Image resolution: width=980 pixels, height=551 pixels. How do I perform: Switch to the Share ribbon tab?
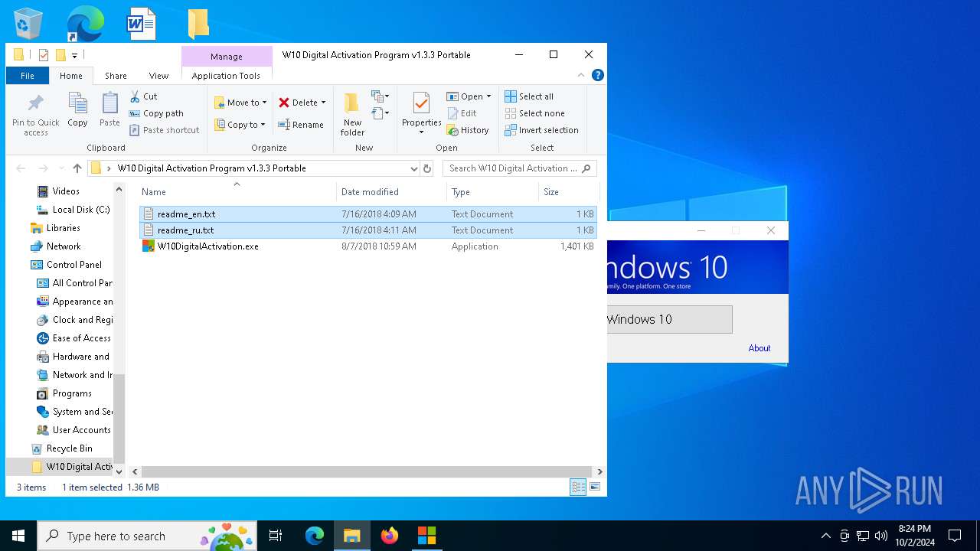click(116, 76)
